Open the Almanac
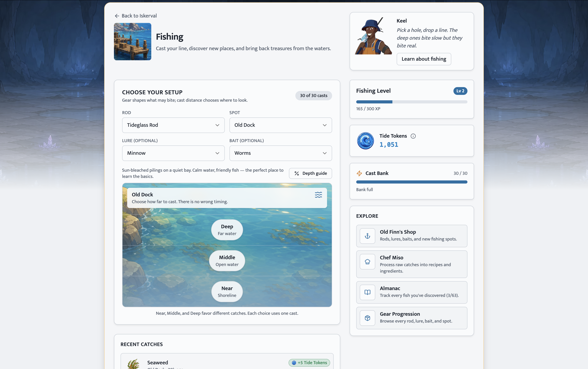The width and height of the screenshot is (588, 369). click(x=411, y=292)
